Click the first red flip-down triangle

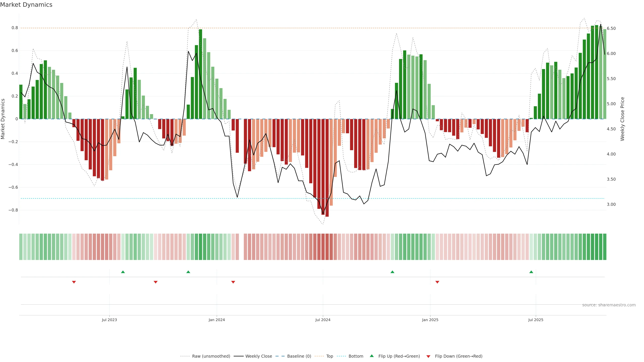tap(74, 282)
